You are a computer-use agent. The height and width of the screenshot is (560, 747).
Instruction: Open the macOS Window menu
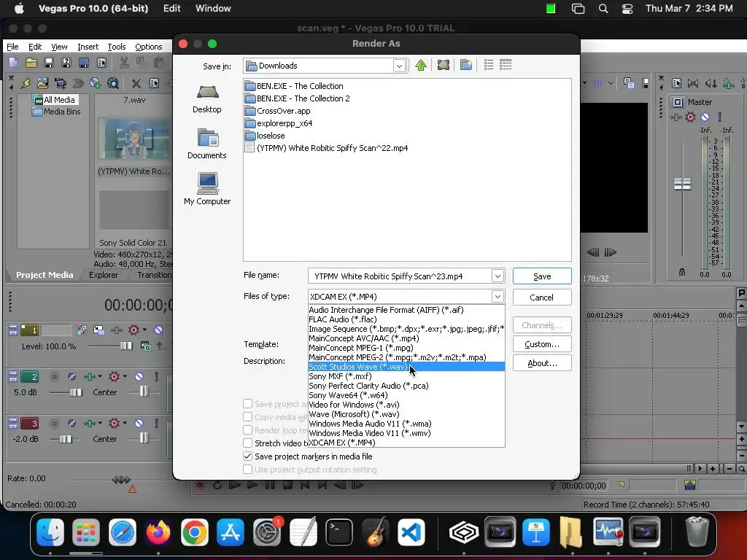[x=213, y=9]
